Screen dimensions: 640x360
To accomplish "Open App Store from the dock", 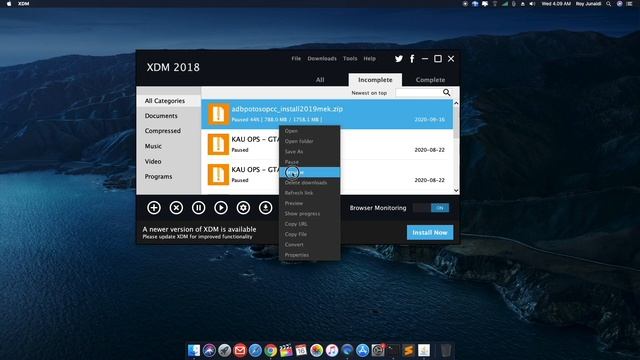I will pyautogui.click(x=362, y=350).
